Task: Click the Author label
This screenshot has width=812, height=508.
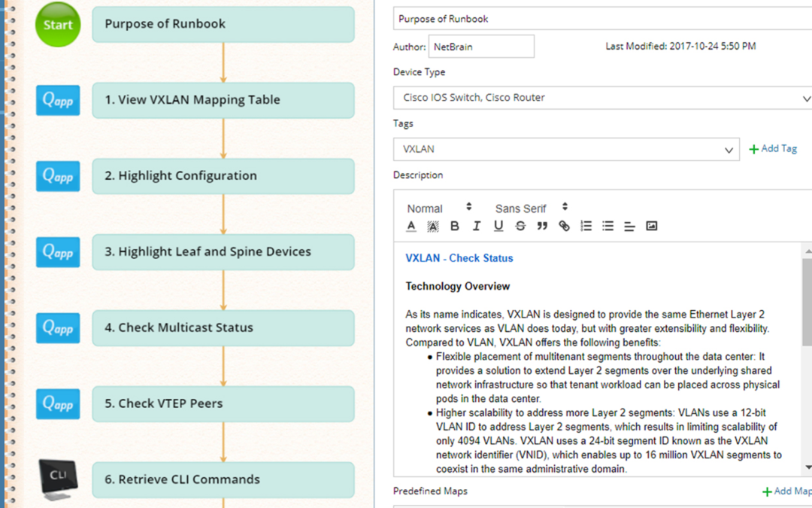Action: [x=409, y=47]
